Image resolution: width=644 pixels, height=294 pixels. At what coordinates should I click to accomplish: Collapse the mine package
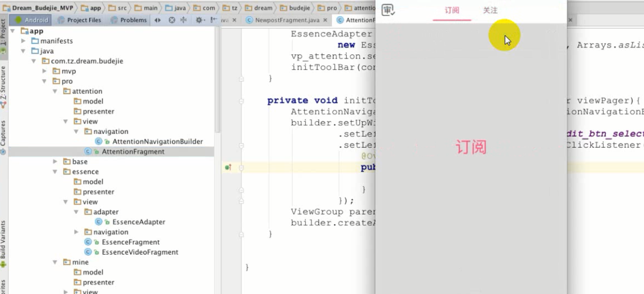coord(55,262)
